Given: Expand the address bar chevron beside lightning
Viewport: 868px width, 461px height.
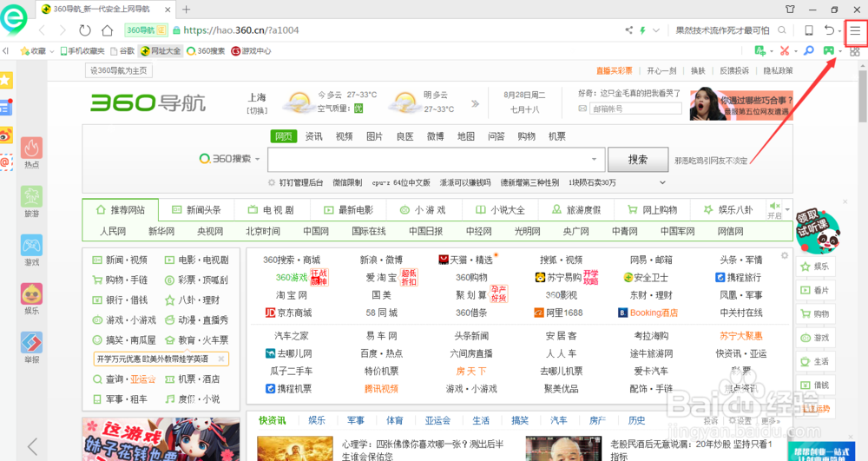Looking at the screenshot, I should tap(656, 30).
